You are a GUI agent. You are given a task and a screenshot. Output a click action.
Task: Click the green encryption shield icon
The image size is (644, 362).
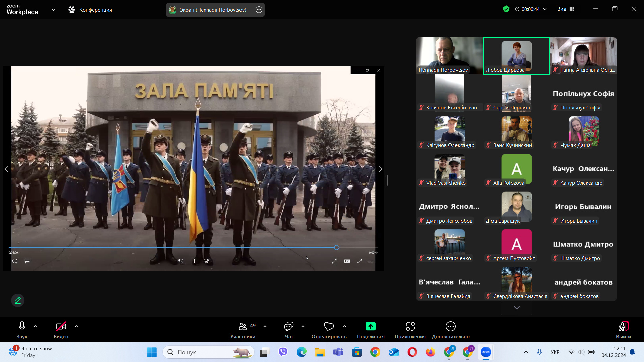[x=506, y=9]
